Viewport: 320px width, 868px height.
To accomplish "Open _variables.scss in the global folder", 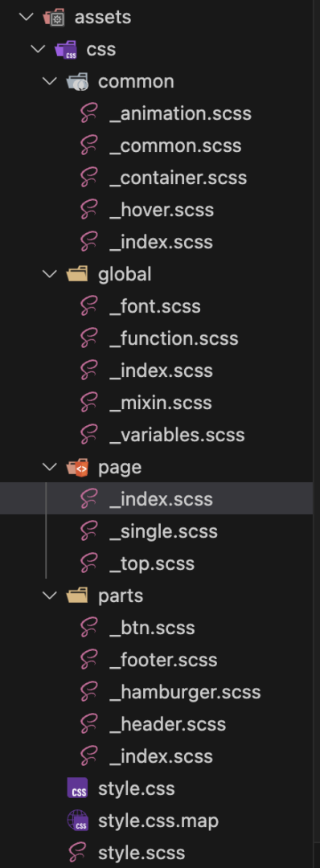I will click(177, 435).
